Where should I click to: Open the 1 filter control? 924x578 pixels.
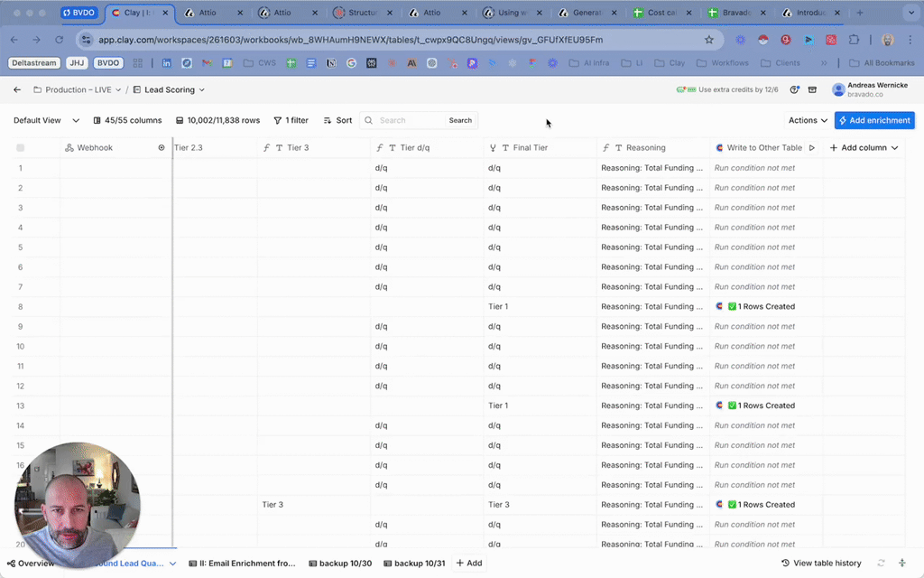291,120
